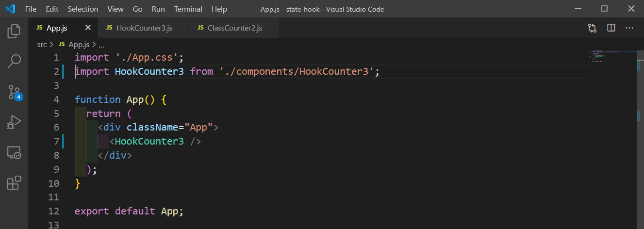Screen dimensions: 644x229
Task: Click the closing </div> tag
Action: (x=115, y=156)
